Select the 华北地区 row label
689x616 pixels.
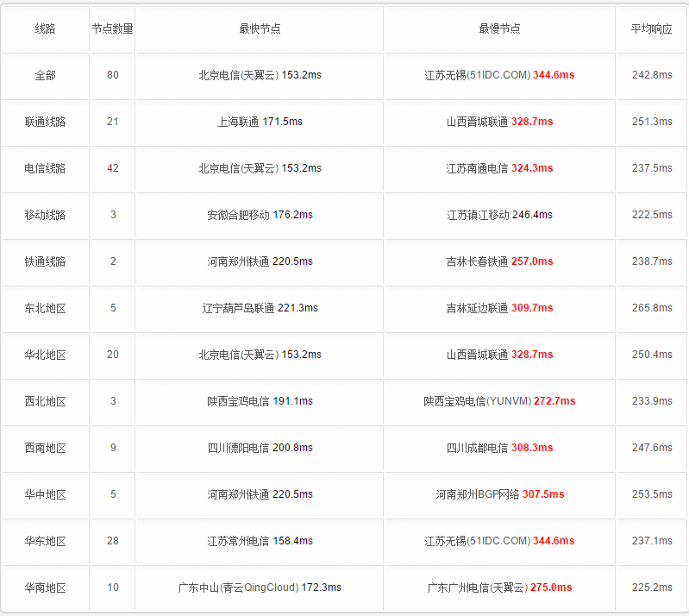point(45,355)
